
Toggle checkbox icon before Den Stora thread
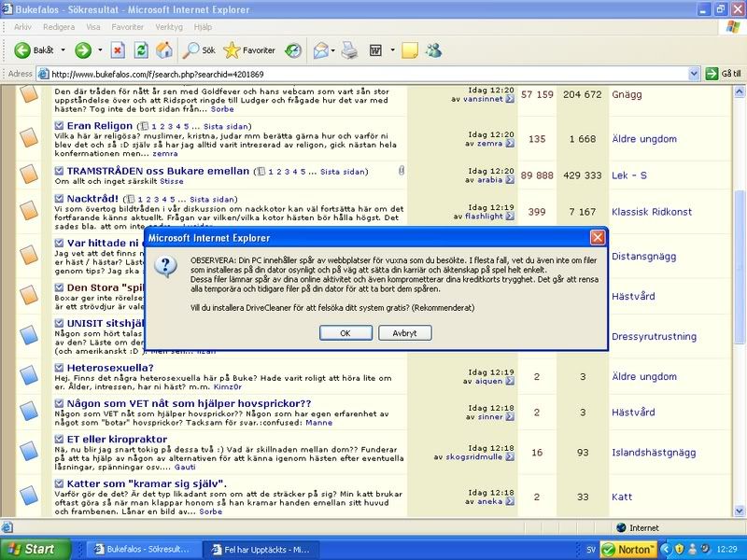[59, 287]
